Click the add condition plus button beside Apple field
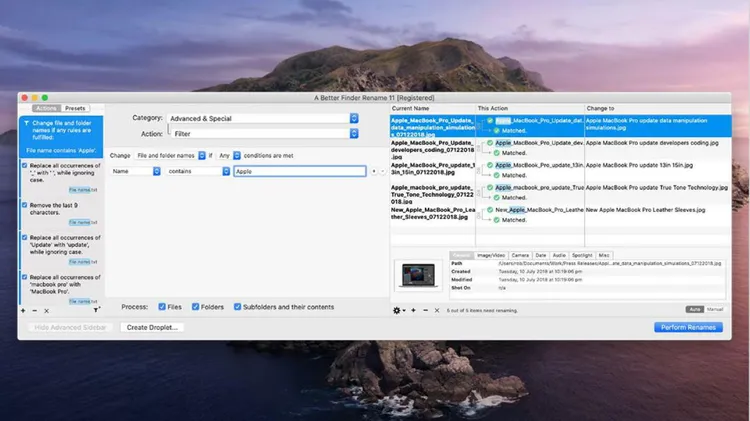 click(373, 171)
